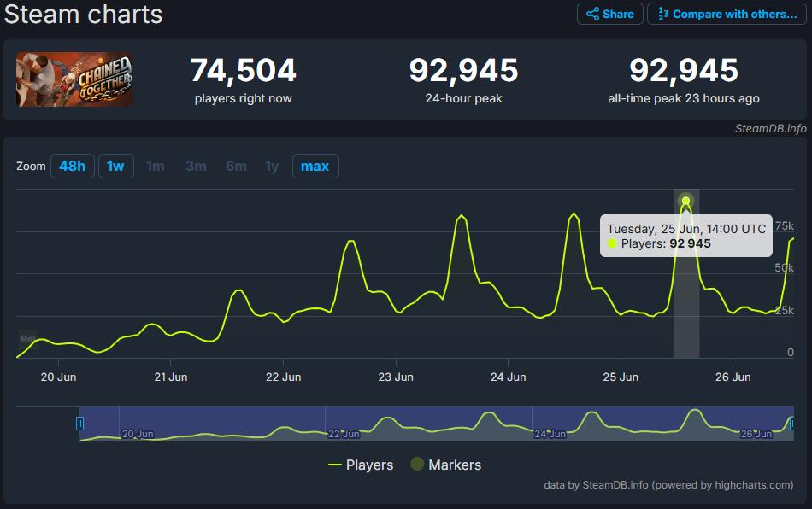The width and height of the screenshot is (812, 509).
Task: Set chart zoom to 48h
Action: pos(72,166)
